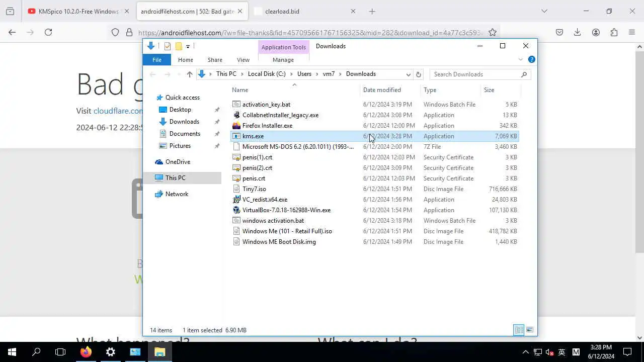Click Explorer Properties quick access toolbar icon
The width and height of the screenshot is (644, 362).
168,46
